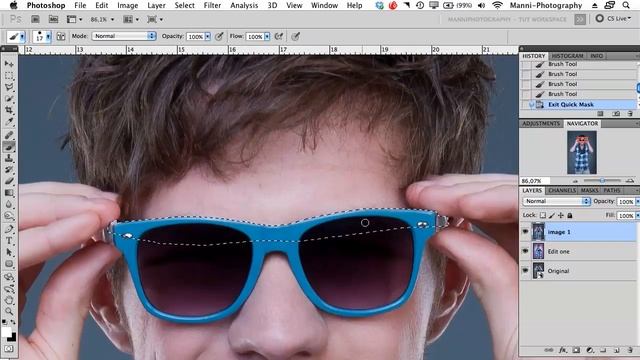Viewport: 640px width, 360px height.
Task: Toggle tablet pressure controls opacity
Action: click(x=219, y=36)
